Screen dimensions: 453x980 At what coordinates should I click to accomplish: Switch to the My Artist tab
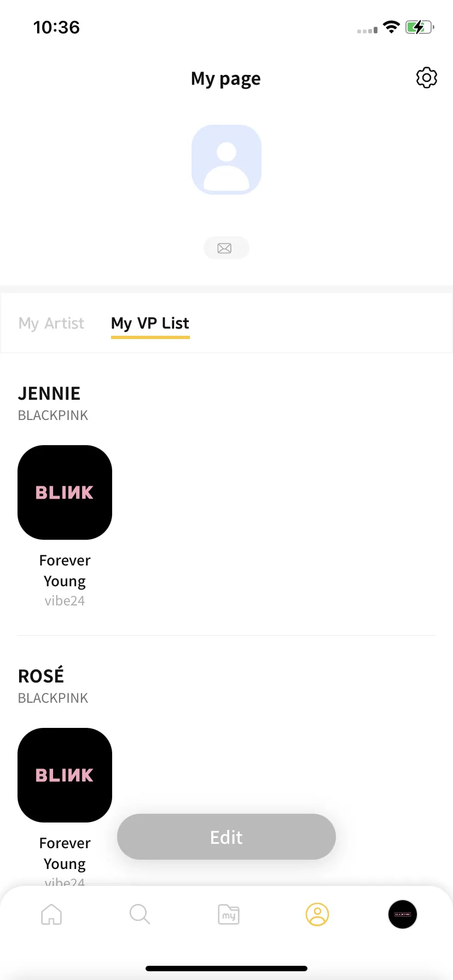[x=51, y=323]
